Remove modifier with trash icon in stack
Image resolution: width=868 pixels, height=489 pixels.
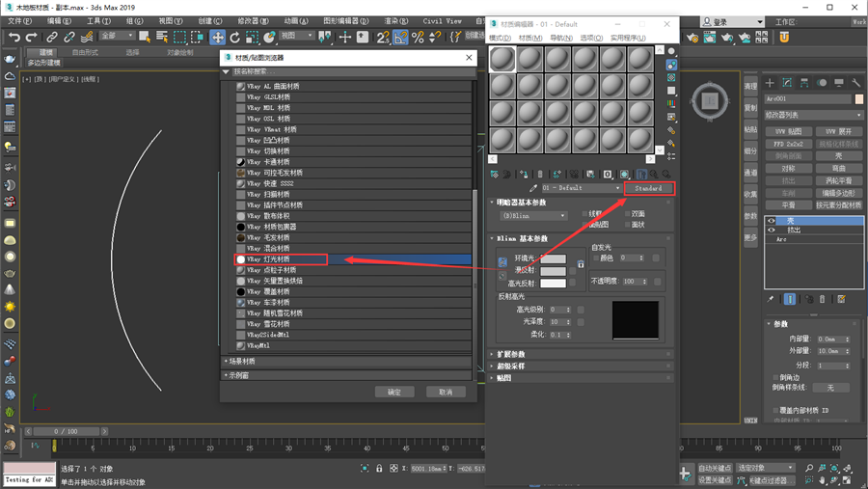pos(822,299)
